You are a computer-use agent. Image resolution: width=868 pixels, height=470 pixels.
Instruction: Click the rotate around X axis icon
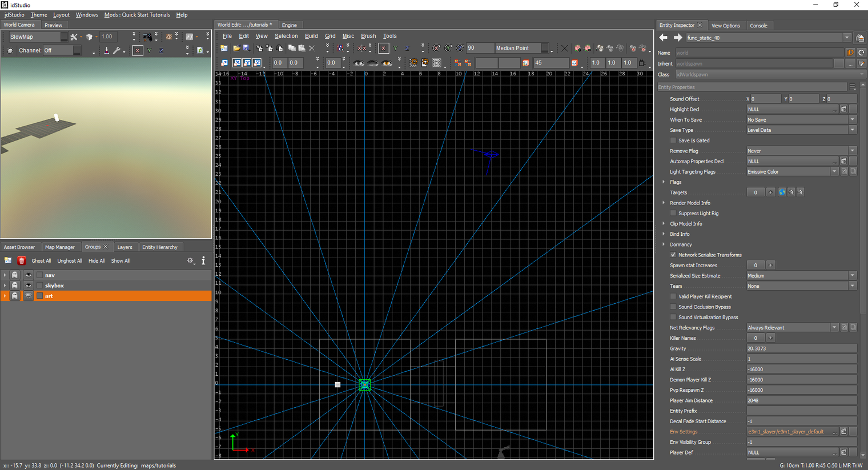pyautogui.click(x=436, y=48)
